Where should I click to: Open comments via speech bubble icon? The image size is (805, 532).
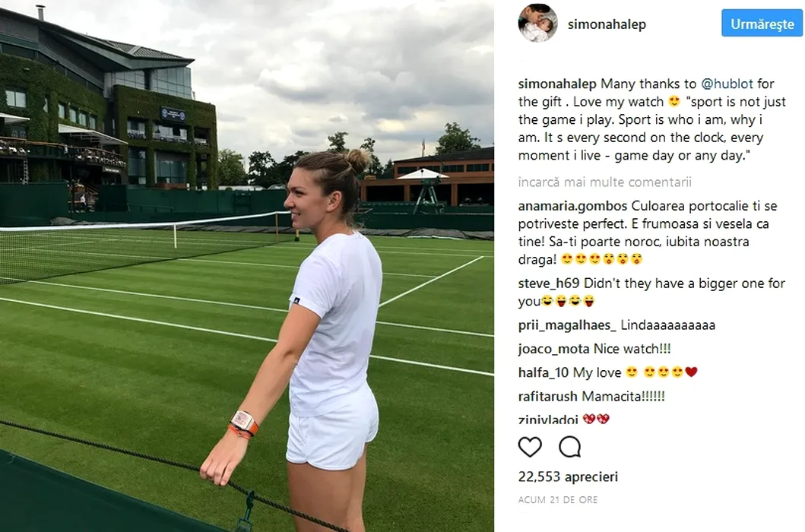click(570, 447)
